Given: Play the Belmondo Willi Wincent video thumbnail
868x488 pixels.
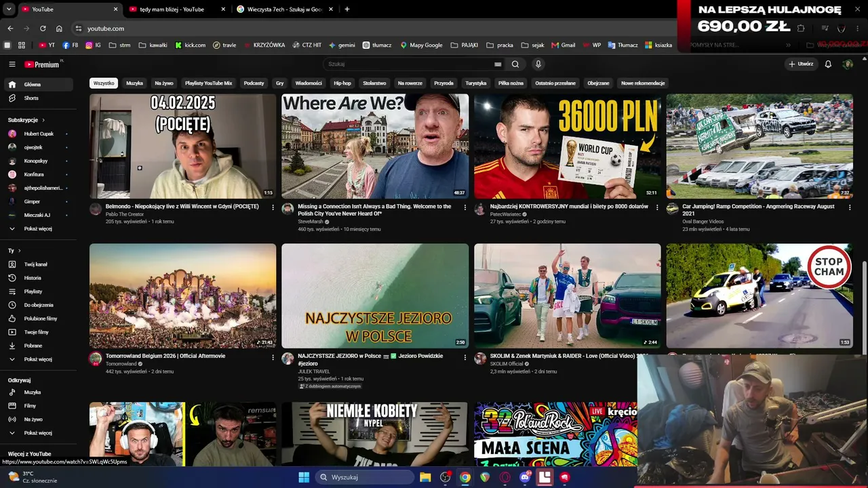Looking at the screenshot, I should 183,146.
